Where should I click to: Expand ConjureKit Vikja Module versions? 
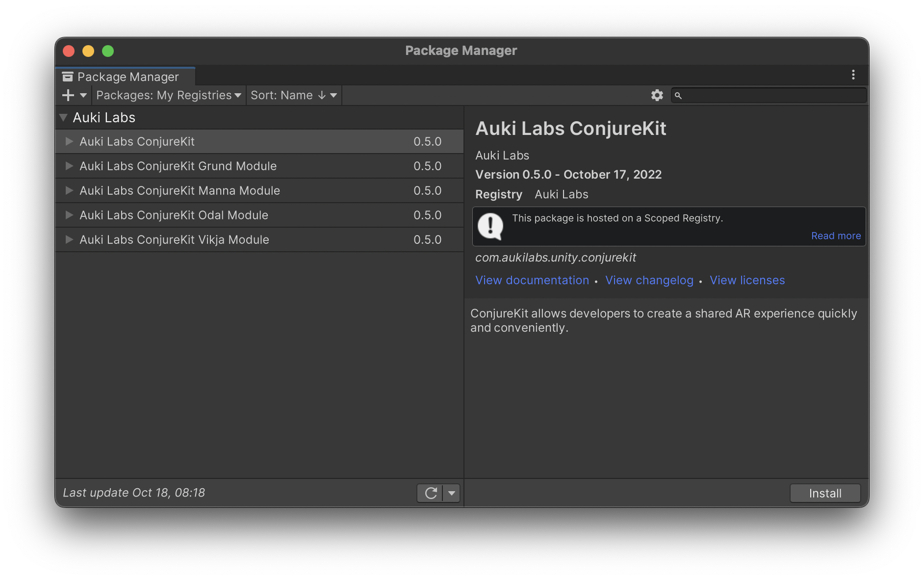tap(69, 239)
